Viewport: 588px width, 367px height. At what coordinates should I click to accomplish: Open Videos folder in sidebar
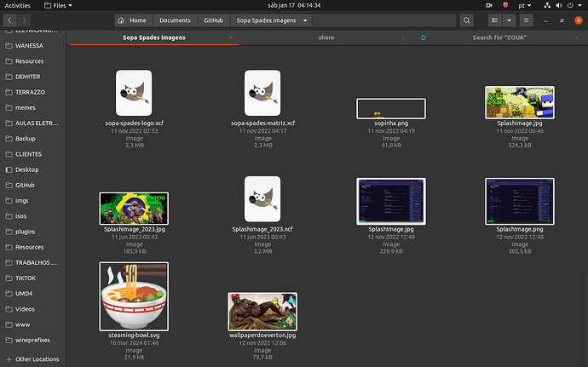tap(33, 309)
